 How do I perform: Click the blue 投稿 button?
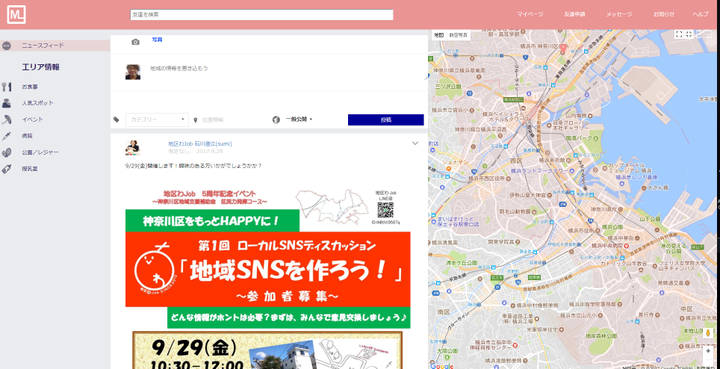pyautogui.click(x=386, y=120)
